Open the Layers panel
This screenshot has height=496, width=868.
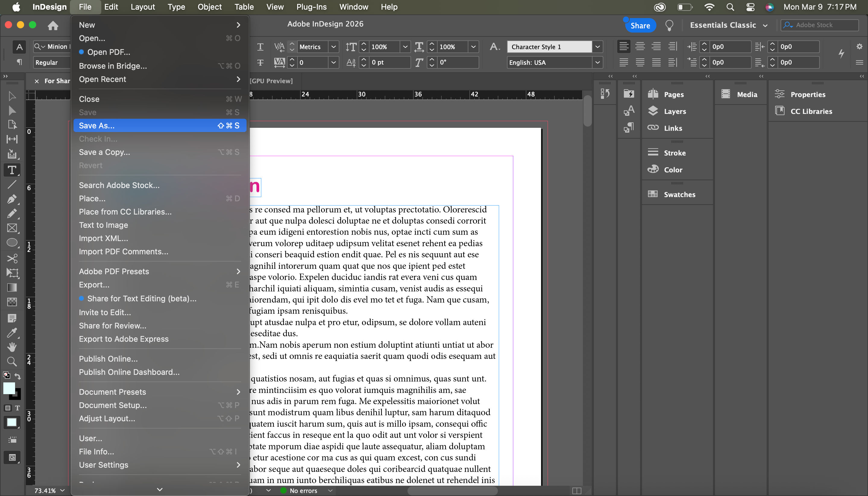click(x=675, y=111)
